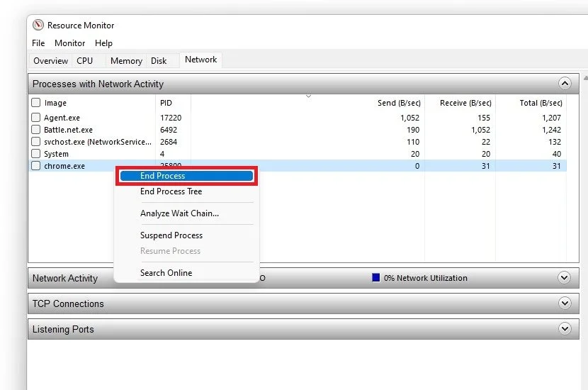Open the Monitor menu

(x=69, y=43)
